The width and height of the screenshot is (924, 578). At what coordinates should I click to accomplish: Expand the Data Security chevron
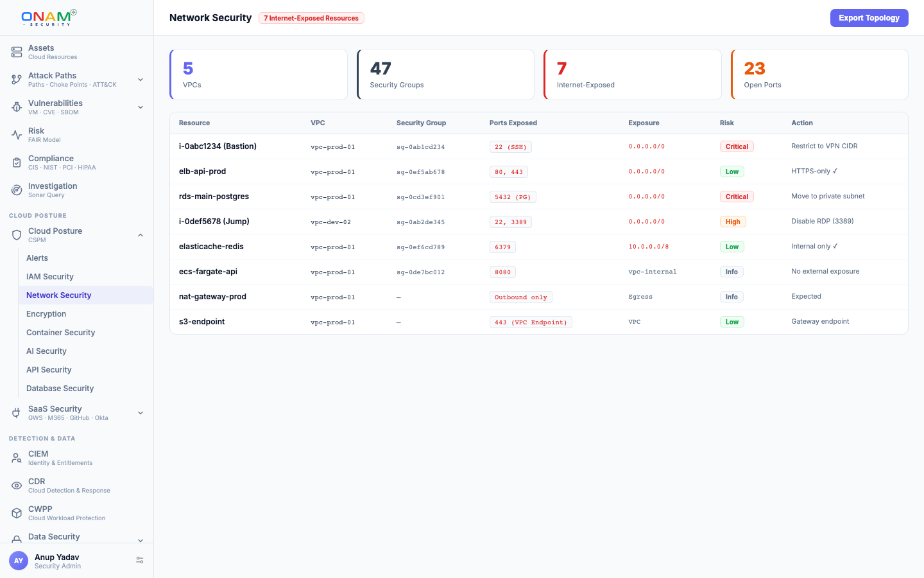pos(141,540)
